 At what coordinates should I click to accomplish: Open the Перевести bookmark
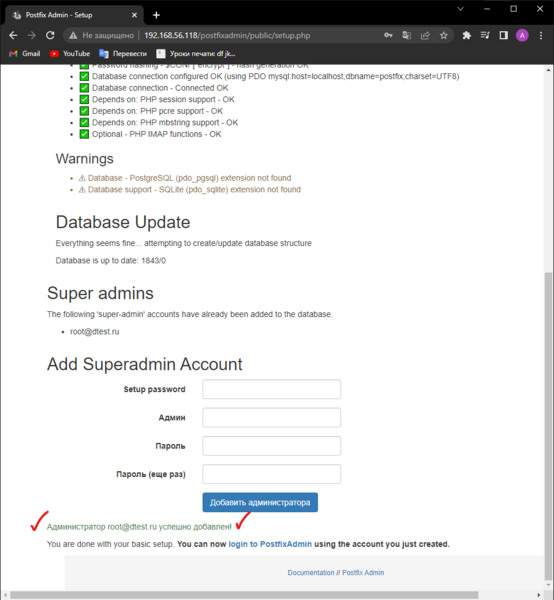pyautogui.click(x=123, y=54)
